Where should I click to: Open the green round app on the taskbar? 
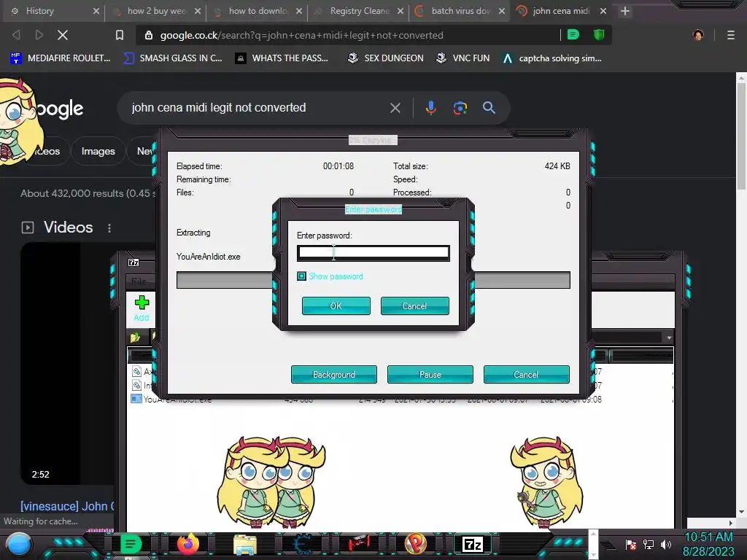pos(131,544)
